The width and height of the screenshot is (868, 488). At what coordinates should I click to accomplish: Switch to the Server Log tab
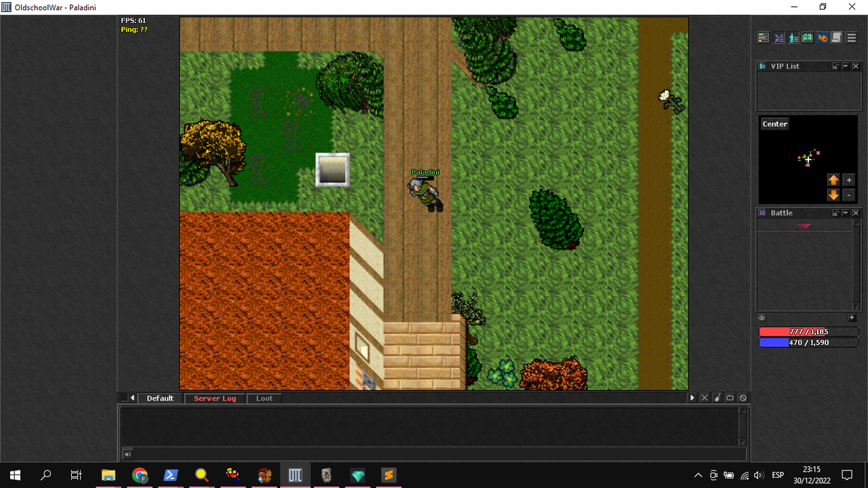215,399
